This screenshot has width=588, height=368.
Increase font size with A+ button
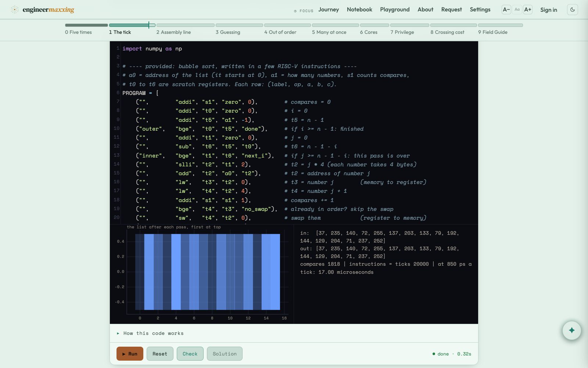point(528,10)
